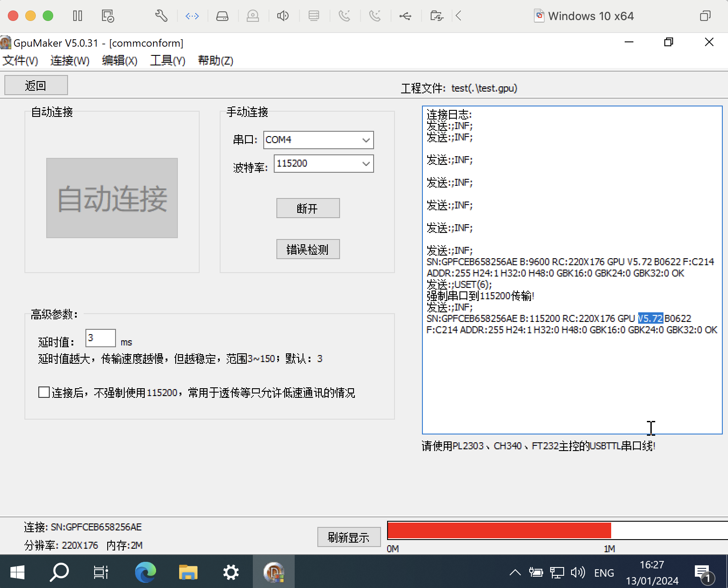Screen dimensions: 728x588
Task: Open Windows Start menu
Action: point(17,572)
